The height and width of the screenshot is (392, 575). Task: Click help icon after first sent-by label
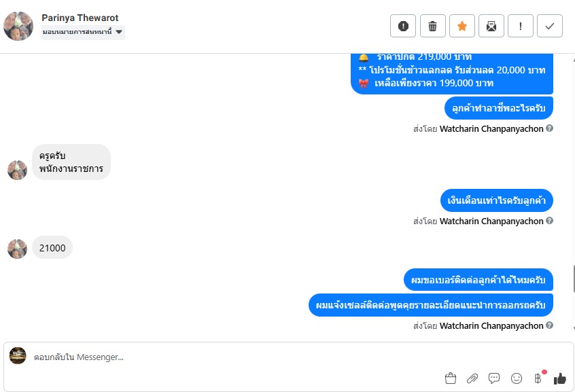pos(549,128)
